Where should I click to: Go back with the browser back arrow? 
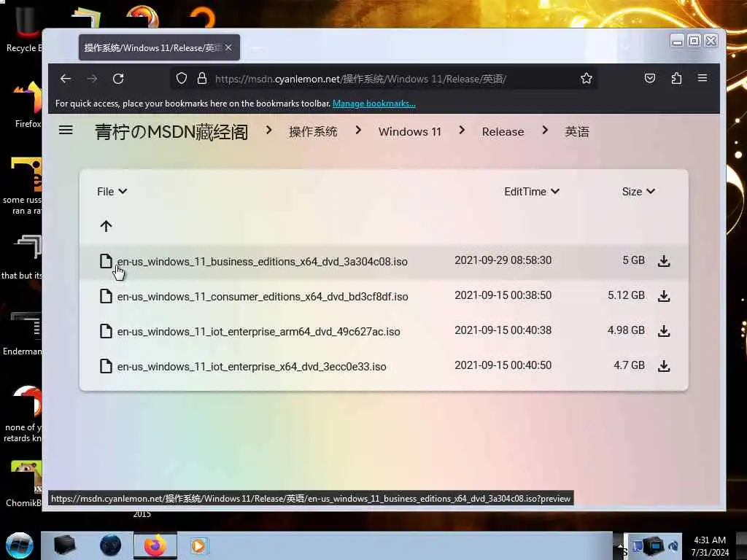[x=66, y=79]
